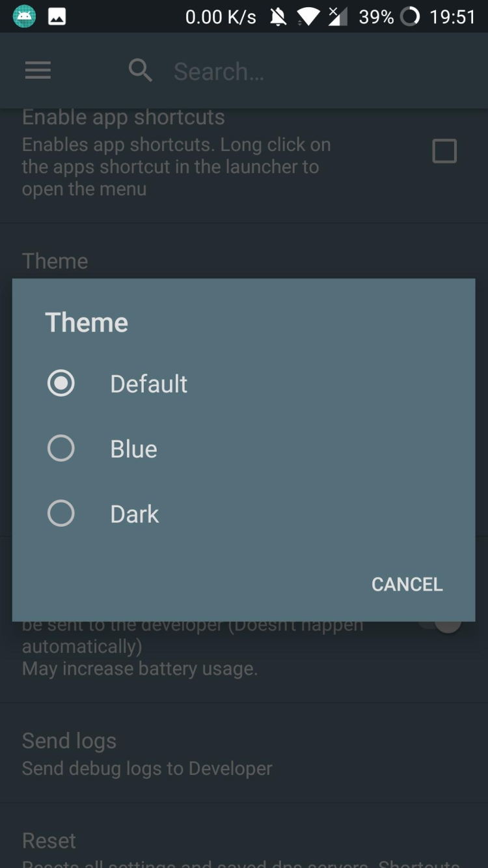Select the Default theme radio button
Image resolution: width=488 pixels, height=868 pixels.
61,384
